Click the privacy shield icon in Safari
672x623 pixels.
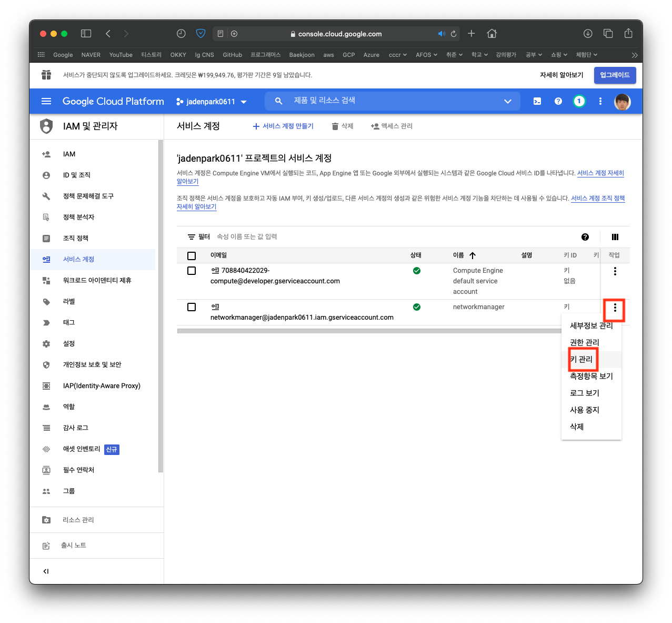(x=200, y=34)
